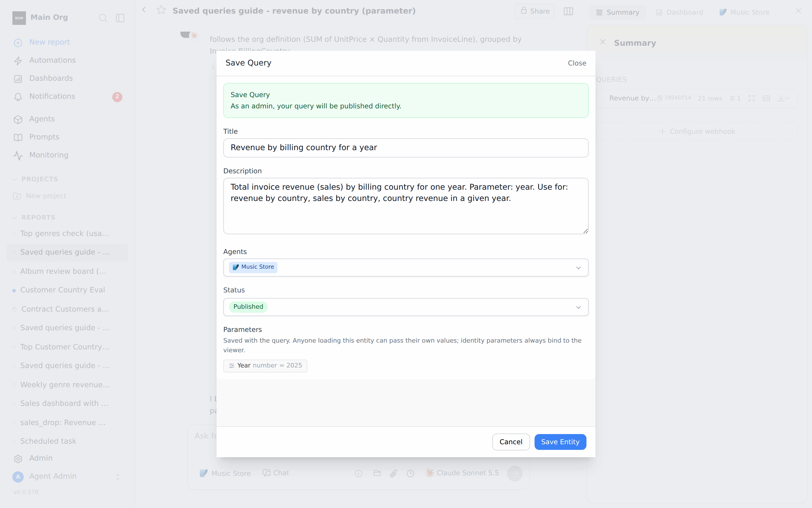The width and height of the screenshot is (812, 508).
Task: Open the Status dropdown
Action: tap(406, 307)
